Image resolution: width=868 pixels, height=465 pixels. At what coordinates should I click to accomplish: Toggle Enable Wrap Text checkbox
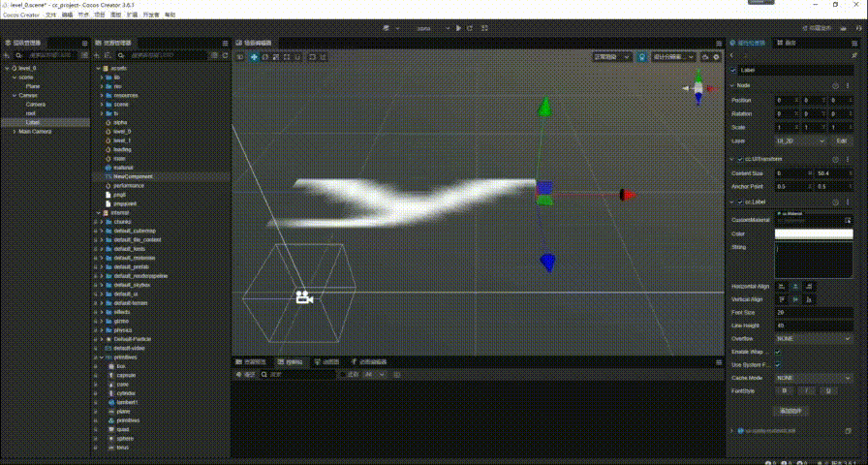click(778, 352)
